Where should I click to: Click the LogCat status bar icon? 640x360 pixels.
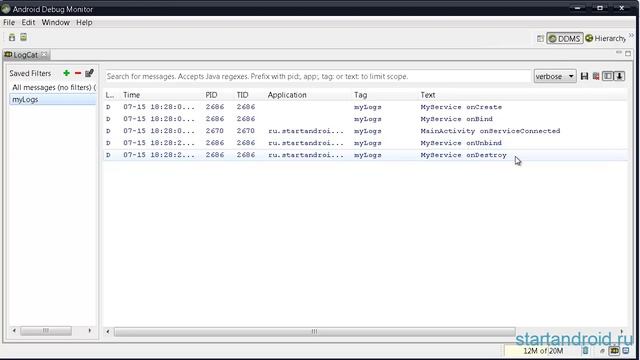614,351
